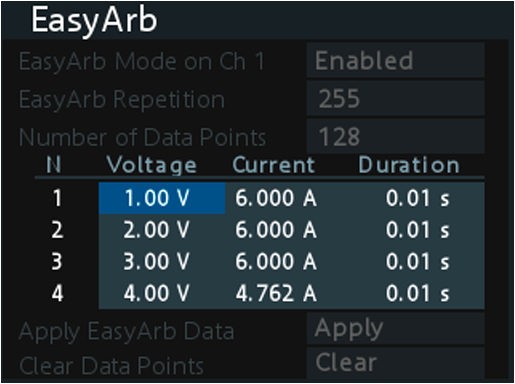Viewport: 515px width, 384px height.
Task: Select the 3.00 V voltage cell
Action: tap(162, 261)
